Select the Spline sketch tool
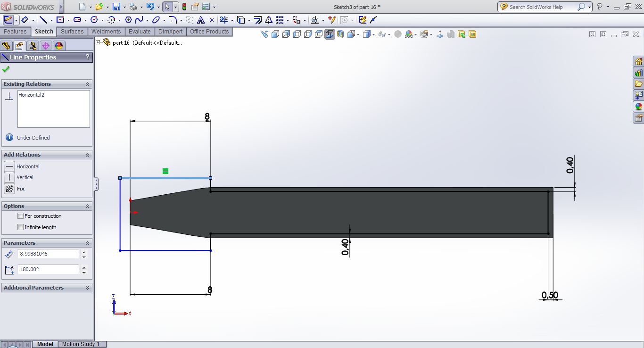Viewport: 644px width, 348px height. [x=139, y=20]
